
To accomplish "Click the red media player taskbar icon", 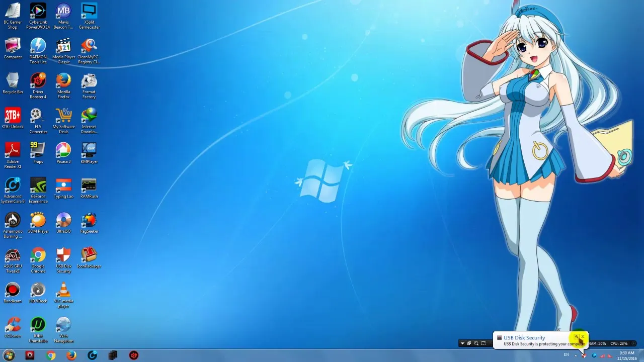I will coord(30,355).
